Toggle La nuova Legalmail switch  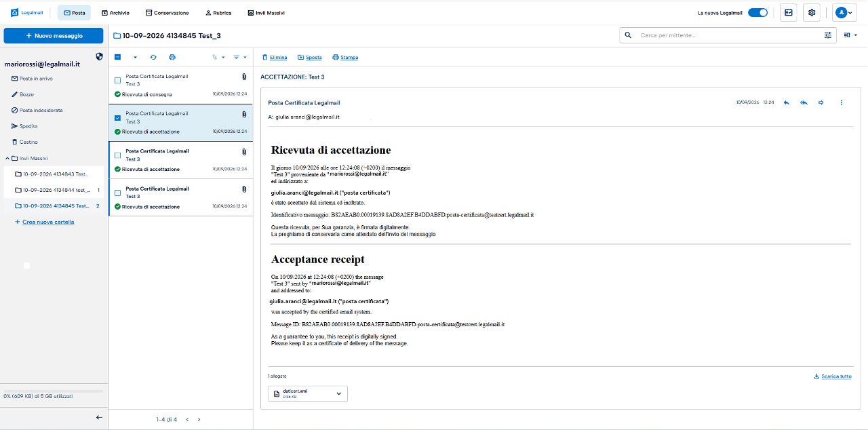pos(757,13)
